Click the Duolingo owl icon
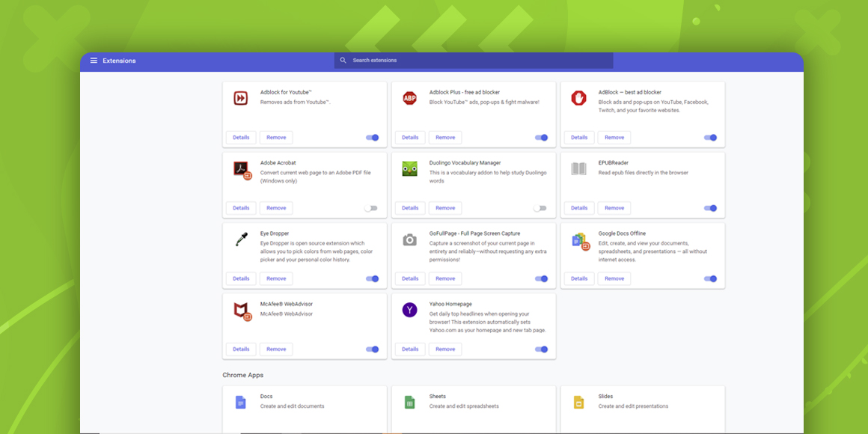Image resolution: width=868 pixels, height=434 pixels. (409, 169)
